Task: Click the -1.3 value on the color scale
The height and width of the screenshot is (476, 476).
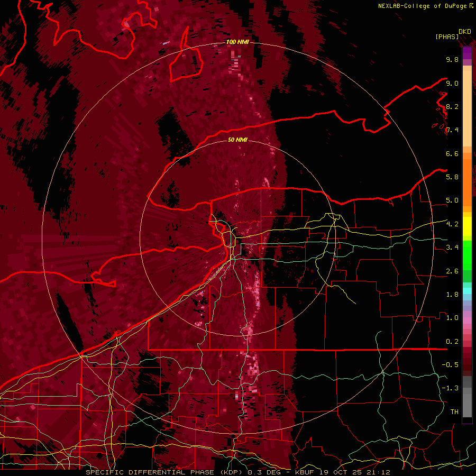Action: [450, 388]
